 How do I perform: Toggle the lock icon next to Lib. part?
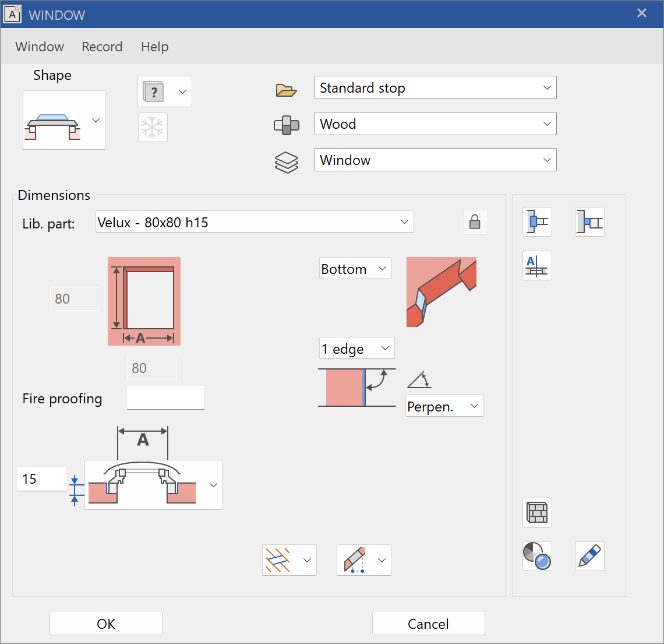[475, 222]
